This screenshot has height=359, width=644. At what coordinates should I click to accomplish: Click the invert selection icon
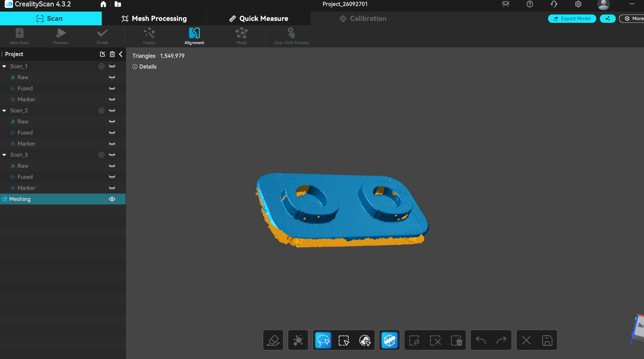414,340
